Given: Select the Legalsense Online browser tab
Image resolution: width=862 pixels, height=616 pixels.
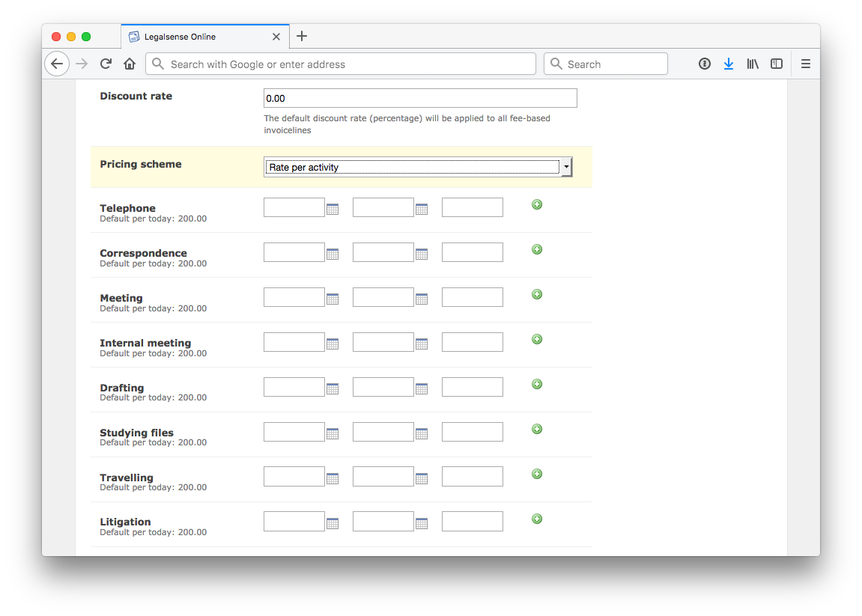Looking at the screenshot, I should coord(204,37).
